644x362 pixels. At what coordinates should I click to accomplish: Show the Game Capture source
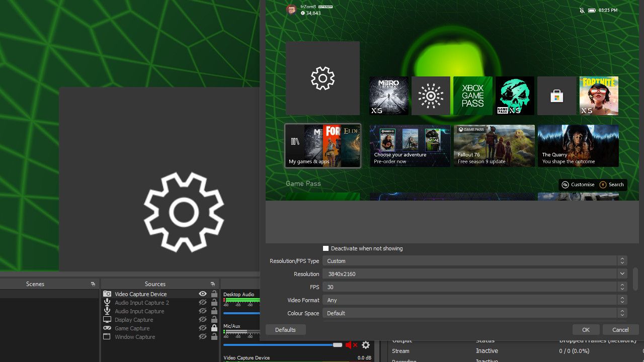pyautogui.click(x=203, y=328)
